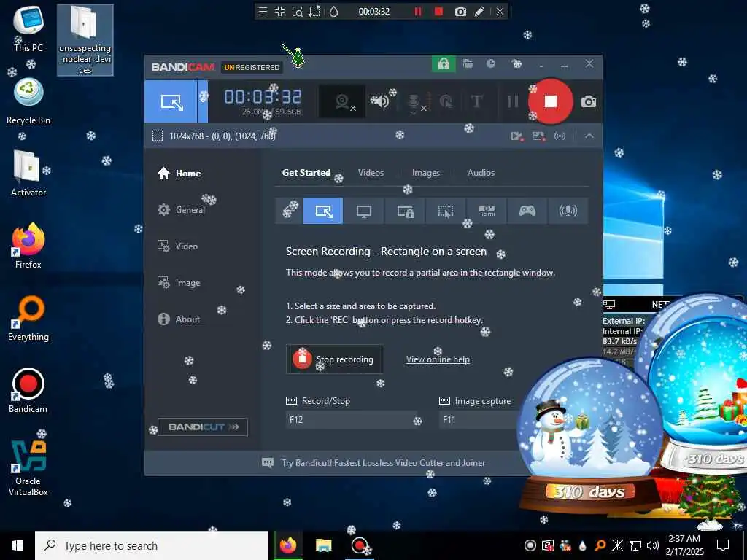Screen dimensions: 747x560
Task: Open the Home sidebar section
Action: pyautogui.click(x=179, y=174)
